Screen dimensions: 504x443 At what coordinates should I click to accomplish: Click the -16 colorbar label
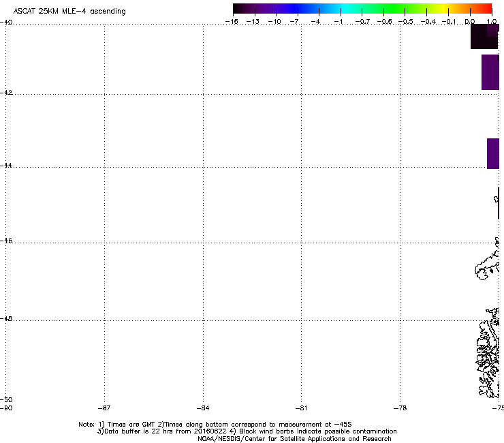[232, 22]
